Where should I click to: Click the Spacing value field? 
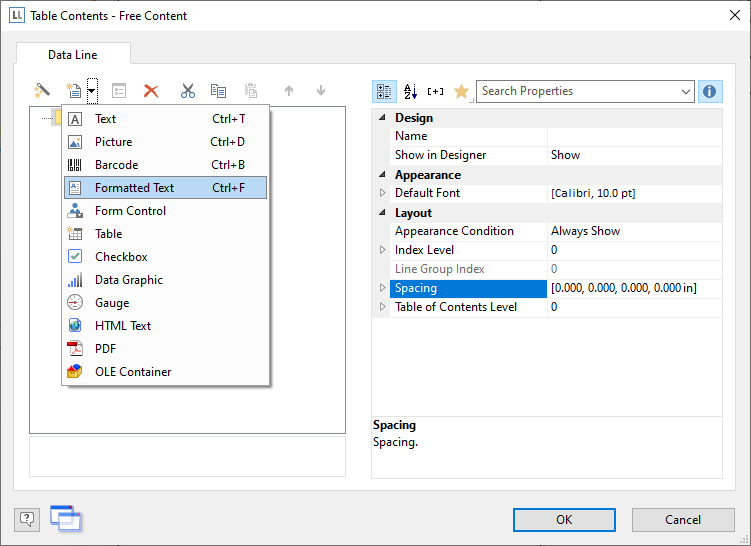pos(635,288)
